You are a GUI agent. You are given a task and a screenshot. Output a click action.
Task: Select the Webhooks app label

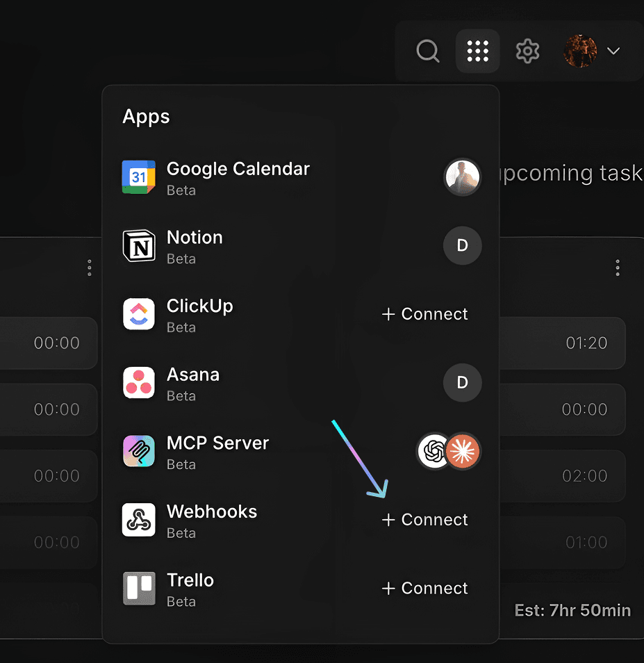click(212, 511)
